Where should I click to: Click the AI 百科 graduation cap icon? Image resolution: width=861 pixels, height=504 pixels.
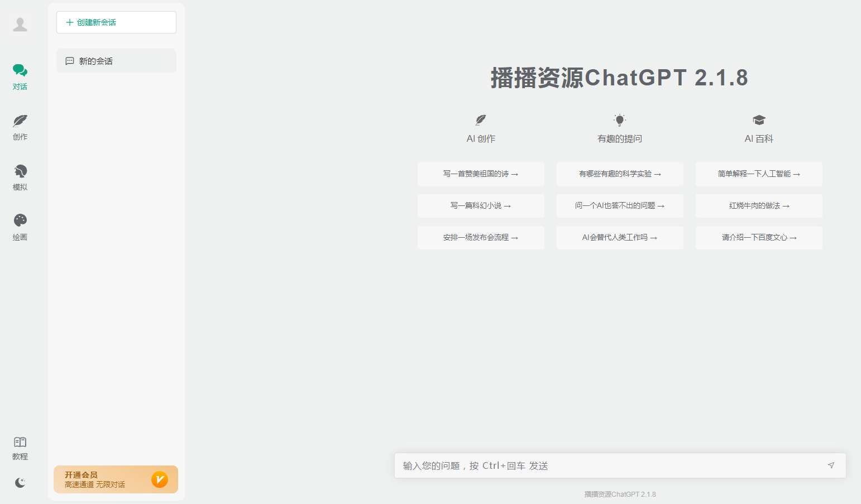pos(759,120)
